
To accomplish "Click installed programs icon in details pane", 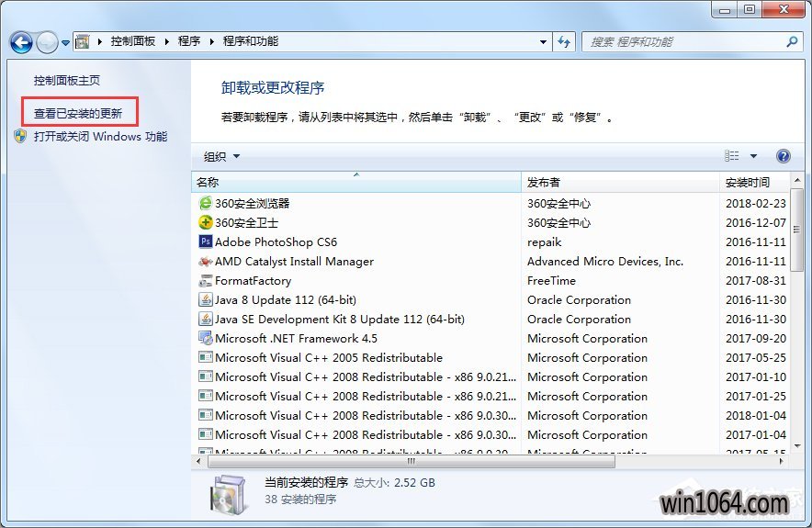I will tap(228, 495).
